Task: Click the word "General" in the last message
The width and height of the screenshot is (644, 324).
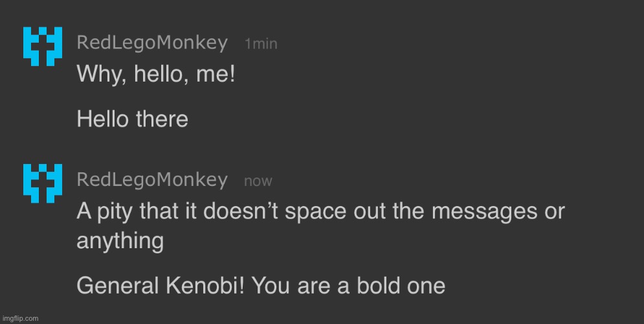Action: coord(117,285)
